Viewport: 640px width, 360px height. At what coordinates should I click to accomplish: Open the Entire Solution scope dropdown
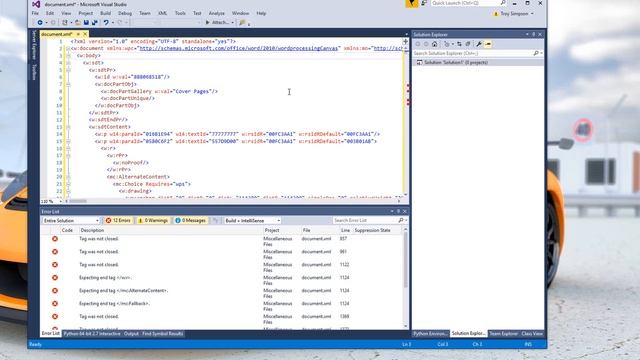pos(71,220)
